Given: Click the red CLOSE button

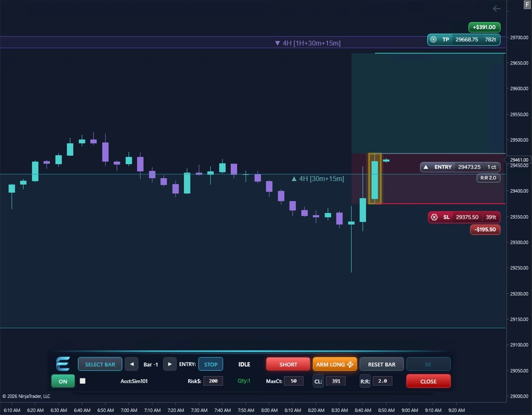Looking at the screenshot, I should coord(428,381).
